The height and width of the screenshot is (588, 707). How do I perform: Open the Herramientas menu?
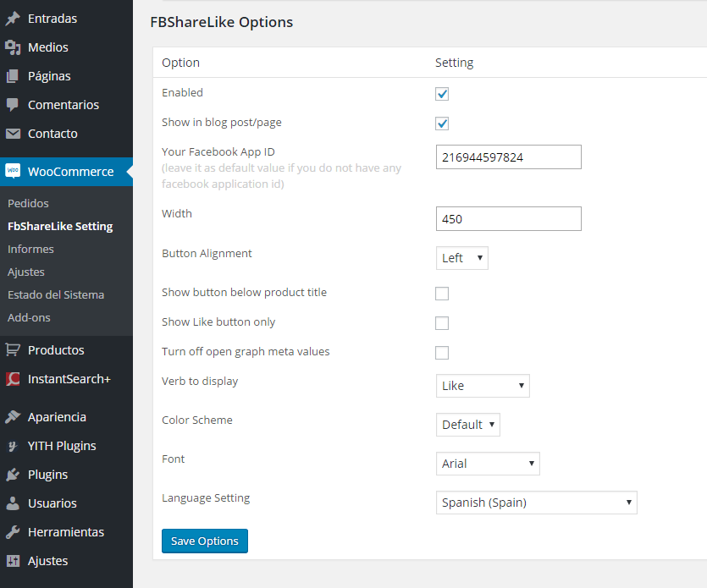pyautogui.click(x=66, y=532)
